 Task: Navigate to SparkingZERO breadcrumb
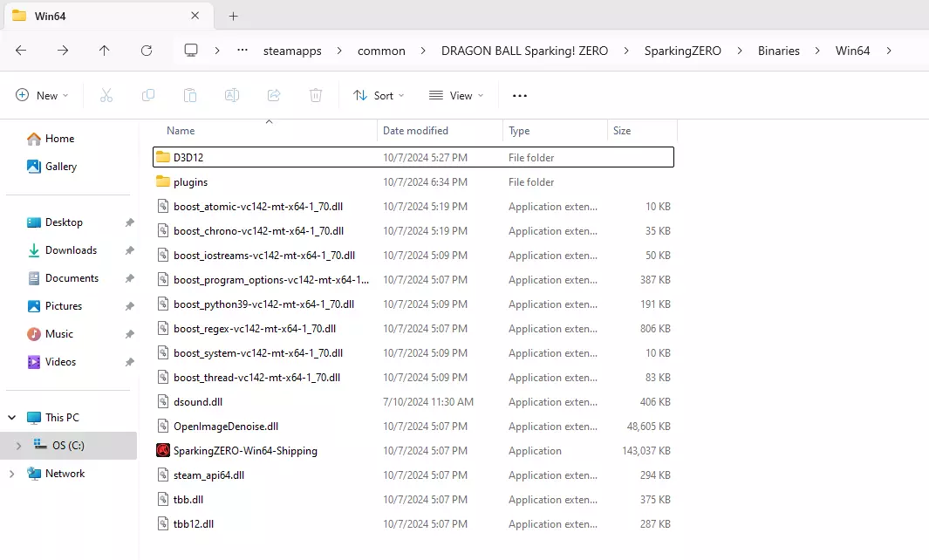click(x=682, y=51)
